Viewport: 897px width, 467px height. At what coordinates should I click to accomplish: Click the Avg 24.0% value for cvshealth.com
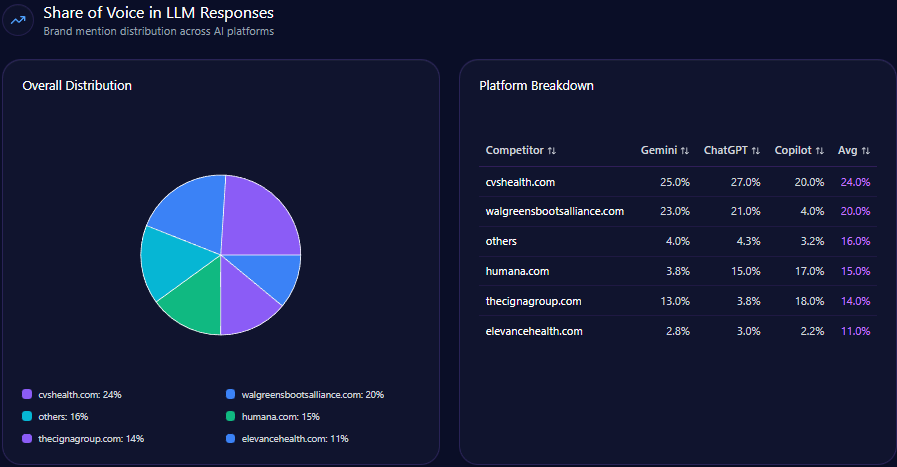click(855, 182)
